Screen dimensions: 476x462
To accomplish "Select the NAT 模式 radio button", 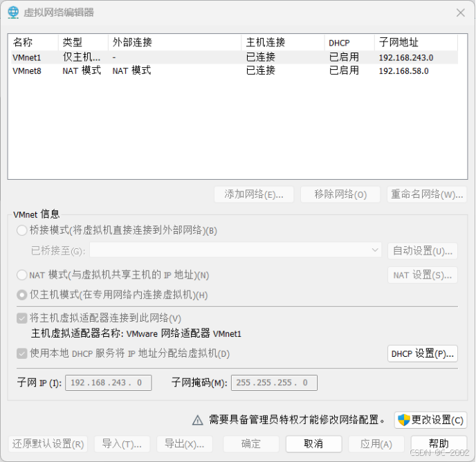I will (x=22, y=275).
